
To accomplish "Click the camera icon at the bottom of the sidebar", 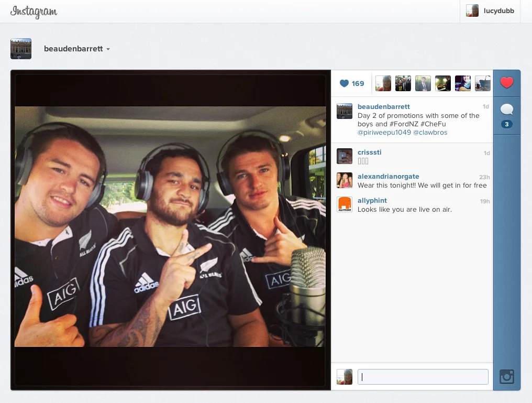I will (x=506, y=376).
